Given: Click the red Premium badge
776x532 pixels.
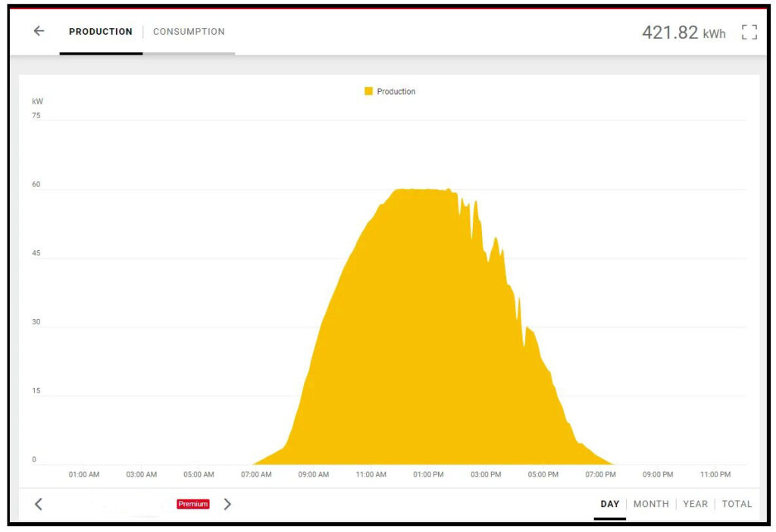Looking at the screenshot, I should [192, 503].
